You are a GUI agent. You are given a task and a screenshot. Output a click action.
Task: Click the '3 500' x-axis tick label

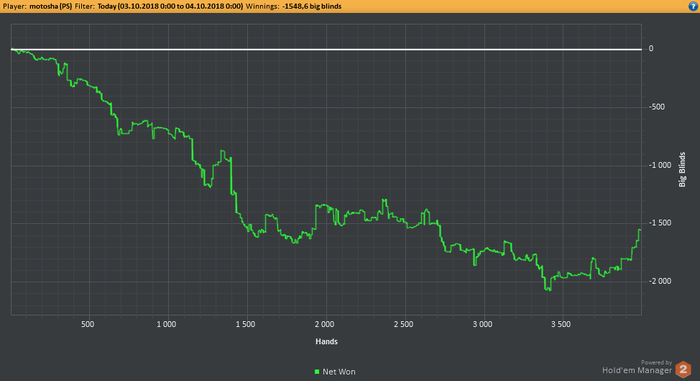[x=561, y=324]
